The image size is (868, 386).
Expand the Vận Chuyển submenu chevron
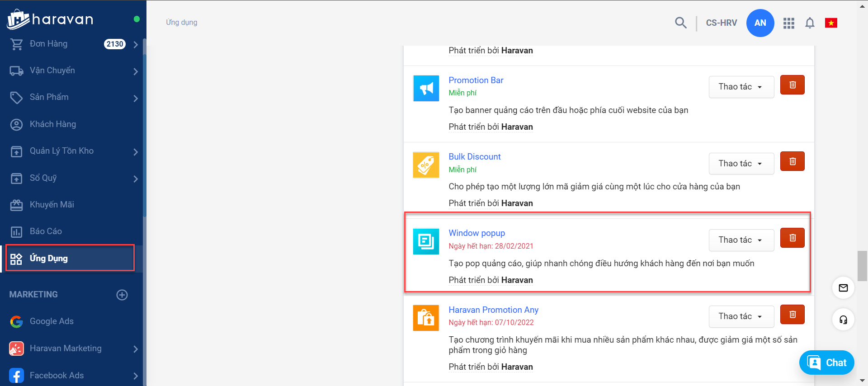tap(136, 71)
